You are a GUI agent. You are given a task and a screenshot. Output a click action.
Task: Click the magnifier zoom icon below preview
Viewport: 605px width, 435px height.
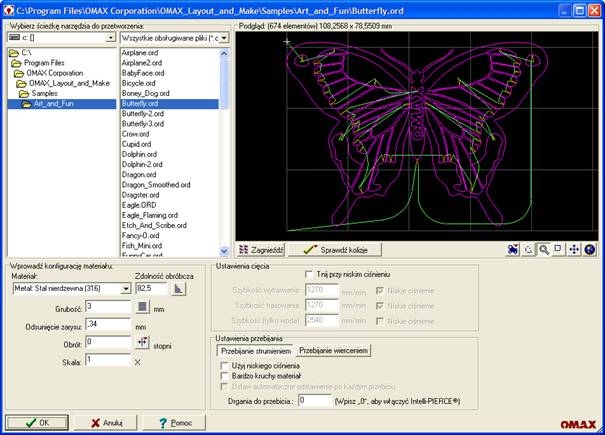click(x=543, y=249)
